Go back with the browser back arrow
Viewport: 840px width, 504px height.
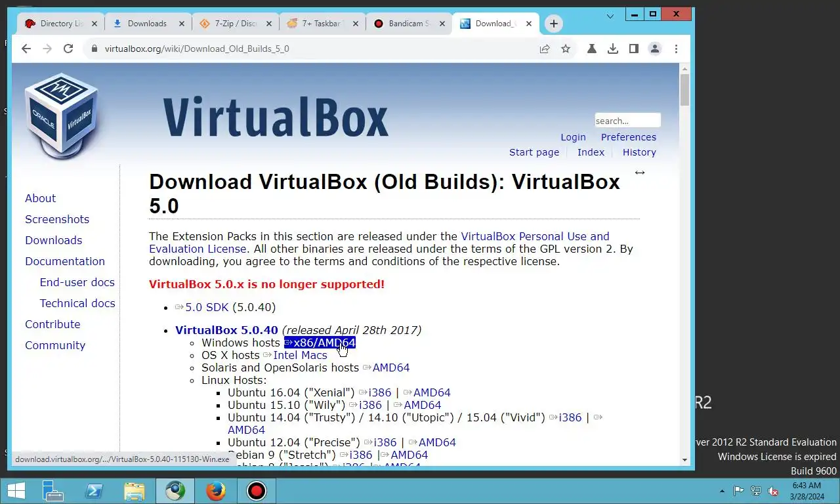point(26,49)
